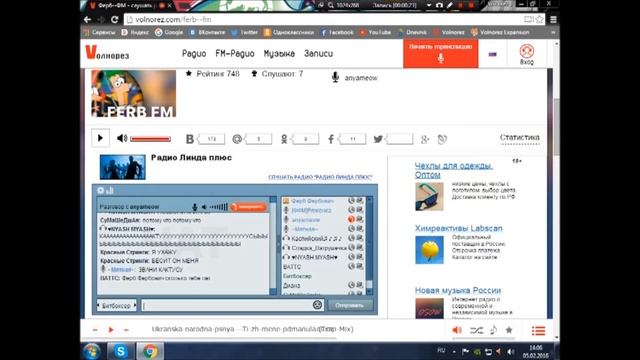Click the Ferb FM station cover image

coord(134,93)
